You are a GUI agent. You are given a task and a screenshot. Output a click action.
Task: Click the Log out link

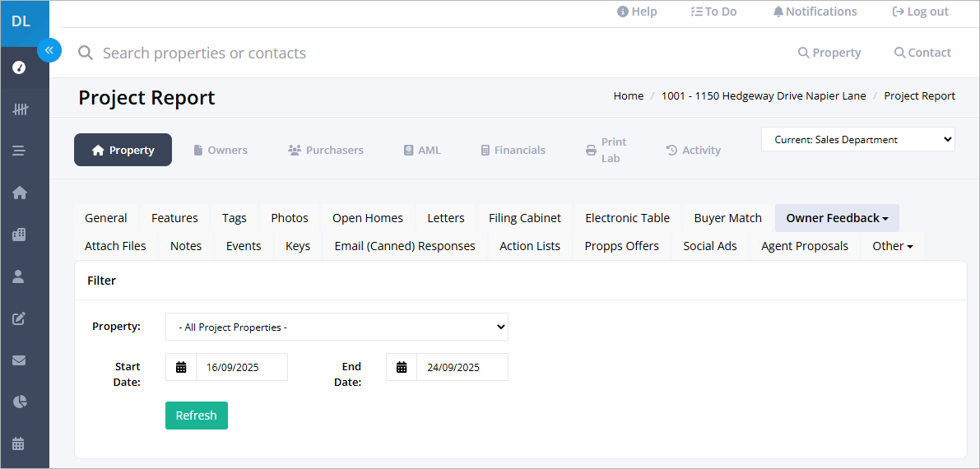921,12
